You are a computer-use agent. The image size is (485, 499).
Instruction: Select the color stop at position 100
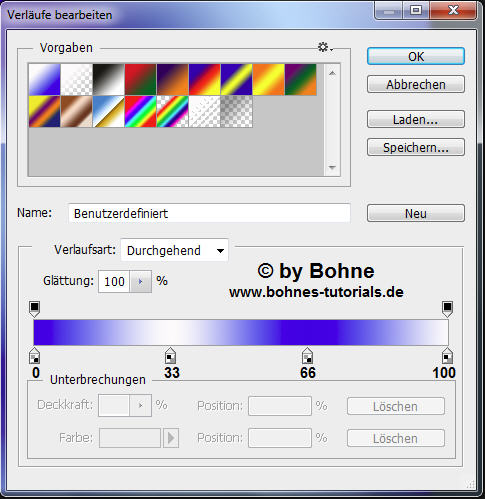(x=447, y=356)
